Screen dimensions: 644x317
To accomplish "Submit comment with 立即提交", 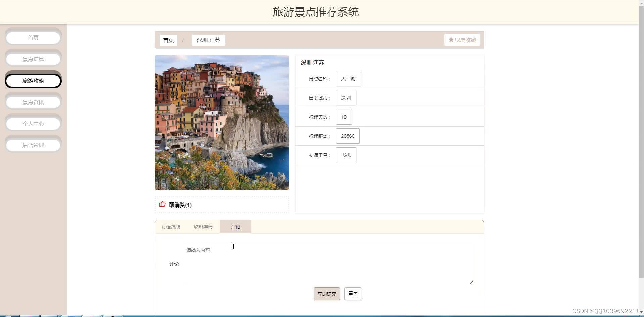I will (327, 294).
